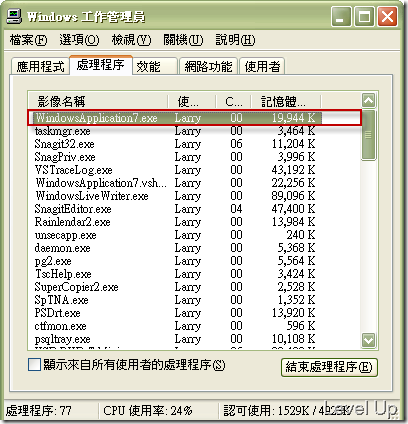This screenshot has height=424, width=408.
Task: Select the psqltray.exe process
Action: [62, 339]
